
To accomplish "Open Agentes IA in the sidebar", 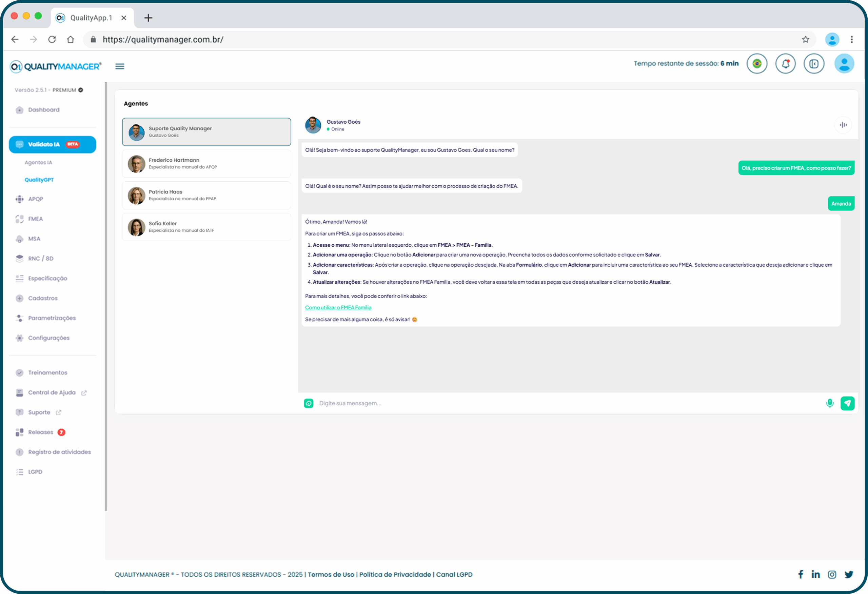I will pos(38,162).
